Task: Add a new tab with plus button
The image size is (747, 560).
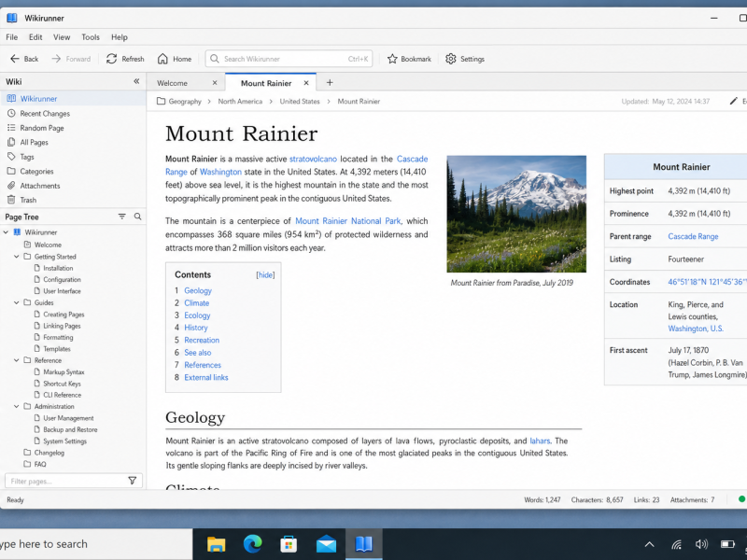Action: pyautogui.click(x=330, y=83)
